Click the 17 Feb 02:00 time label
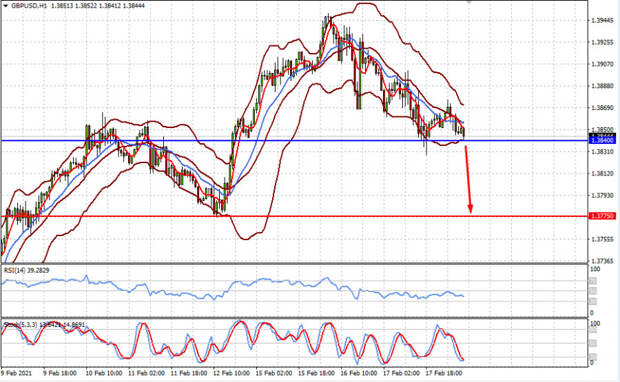This screenshot has height=382, width=620. coord(401,373)
